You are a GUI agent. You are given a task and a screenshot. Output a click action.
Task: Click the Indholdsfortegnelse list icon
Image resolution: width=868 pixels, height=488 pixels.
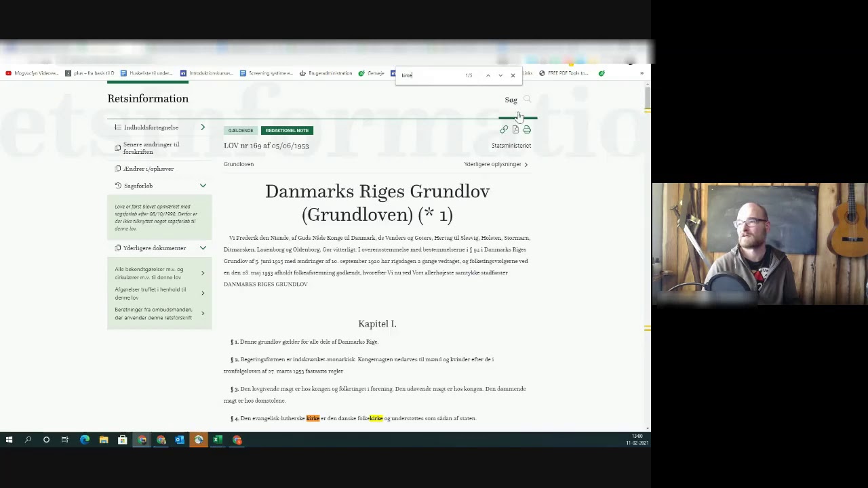pos(118,127)
